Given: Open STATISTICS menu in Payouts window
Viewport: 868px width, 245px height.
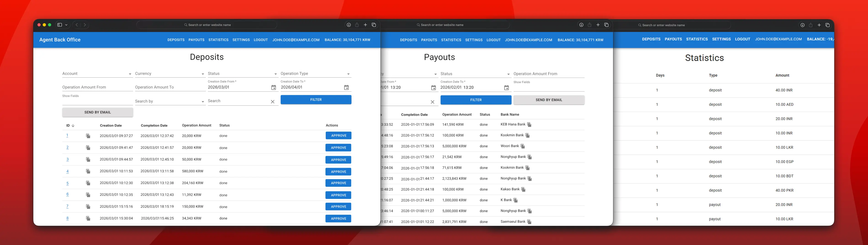Looking at the screenshot, I should tap(451, 40).
